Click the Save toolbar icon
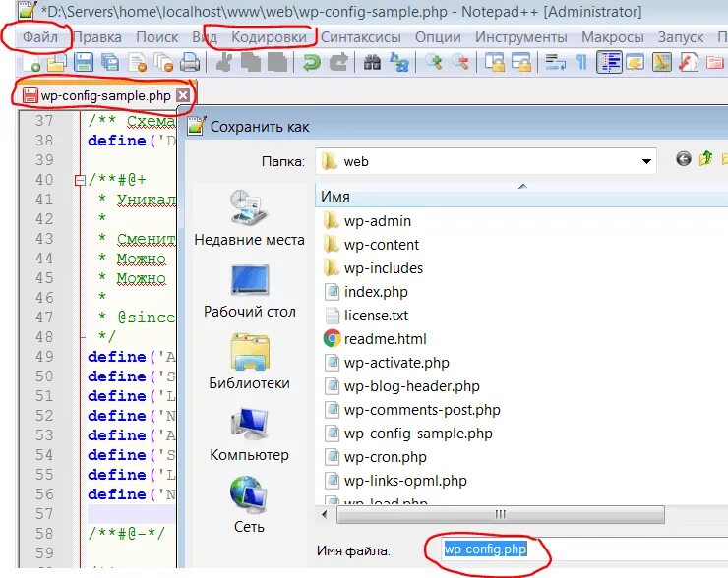The width and height of the screenshot is (728, 578). [84, 62]
